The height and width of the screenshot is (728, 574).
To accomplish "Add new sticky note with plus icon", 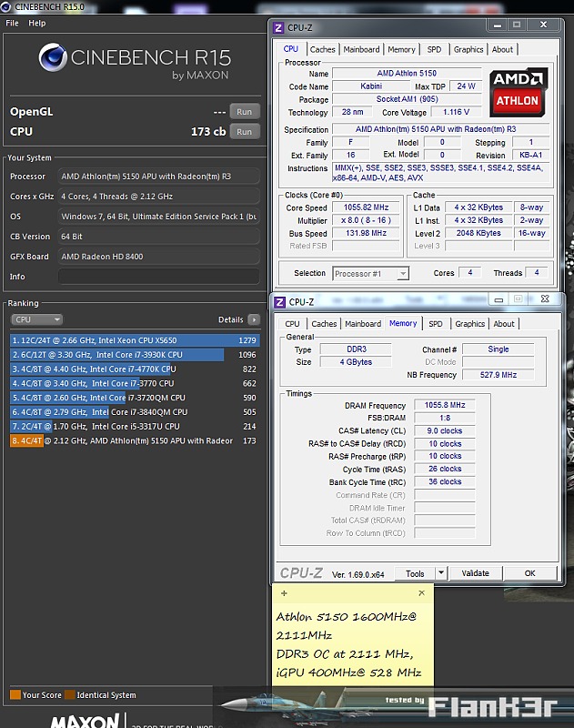I will [284, 593].
